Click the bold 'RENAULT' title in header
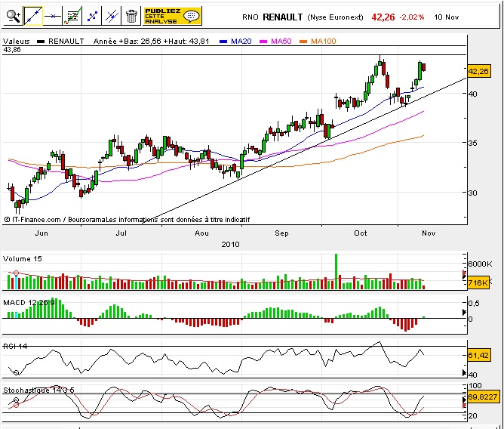Image resolution: width=504 pixels, height=429 pixels. 282,17
